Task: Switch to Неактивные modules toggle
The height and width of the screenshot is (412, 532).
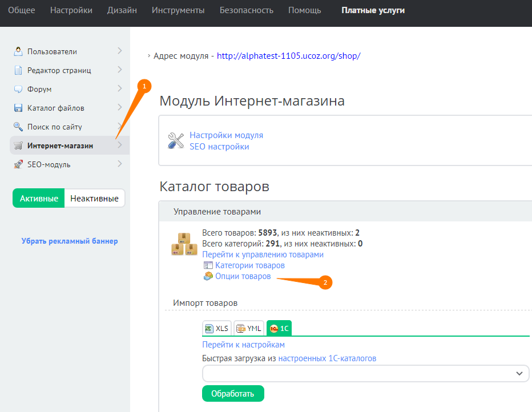Action: 94,199
